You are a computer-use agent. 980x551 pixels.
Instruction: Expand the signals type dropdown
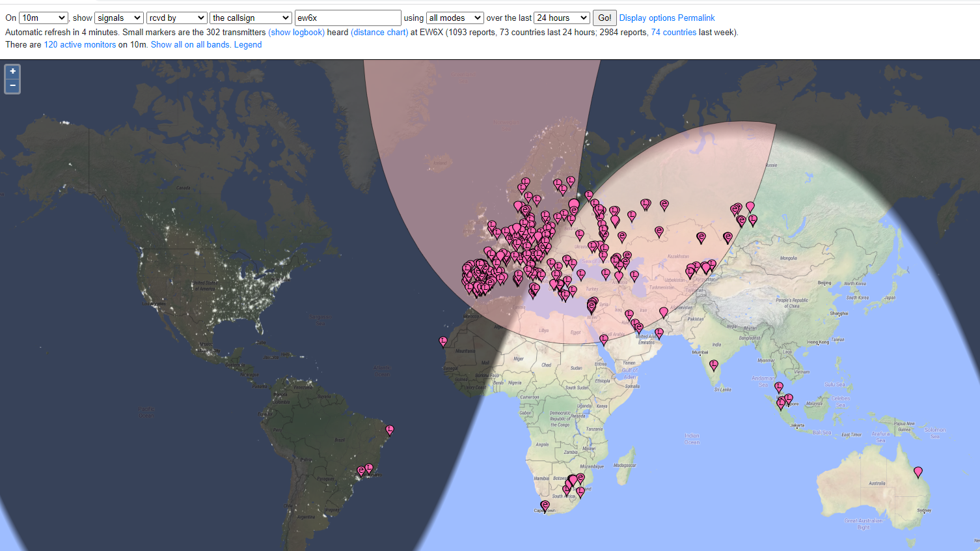pos(118,18)
